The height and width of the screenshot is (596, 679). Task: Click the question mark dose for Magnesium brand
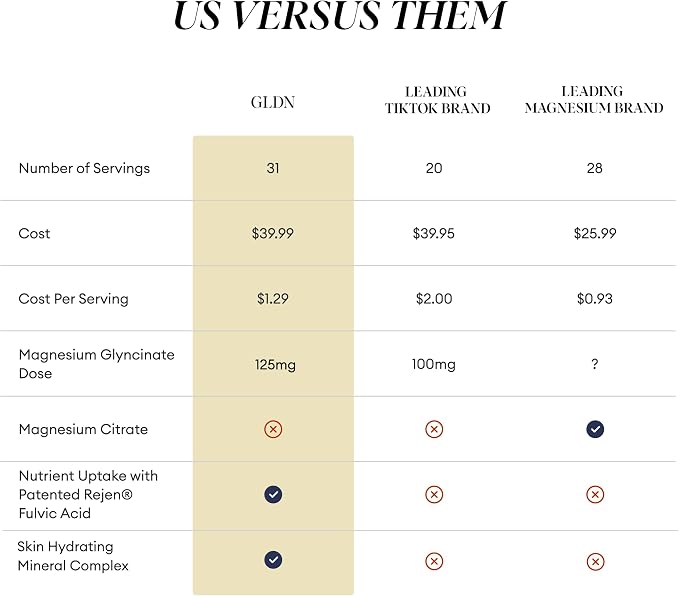(x=595, y=364)
